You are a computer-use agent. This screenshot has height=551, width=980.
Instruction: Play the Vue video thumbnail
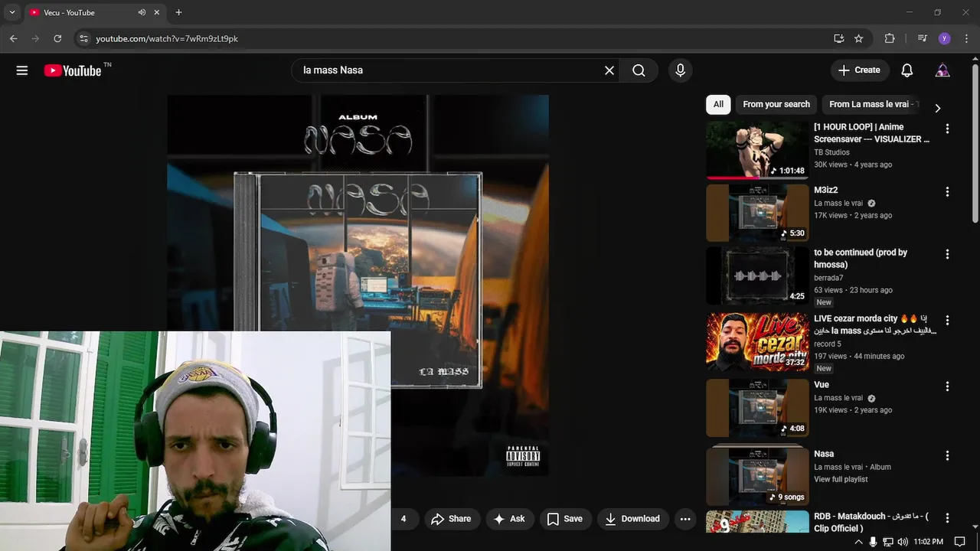[757, 408]
